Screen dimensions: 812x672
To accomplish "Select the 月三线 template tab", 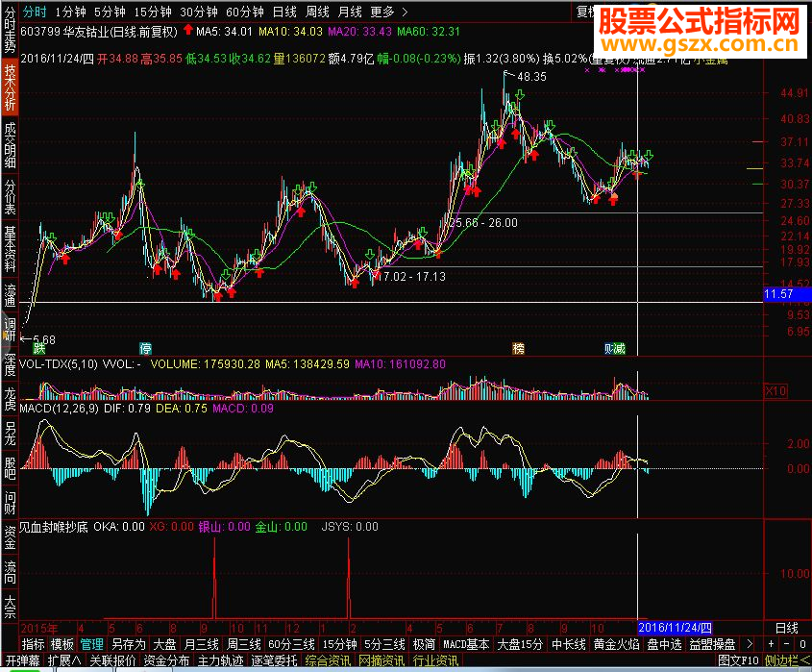I will pyautogui.click(x=202, y=644).
